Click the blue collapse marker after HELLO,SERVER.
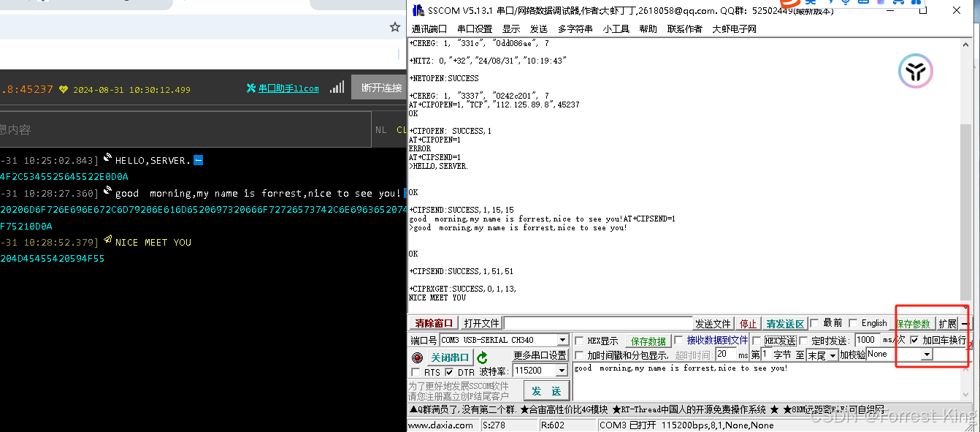Viewport: 980px width, 432px height. click(199, 160)
